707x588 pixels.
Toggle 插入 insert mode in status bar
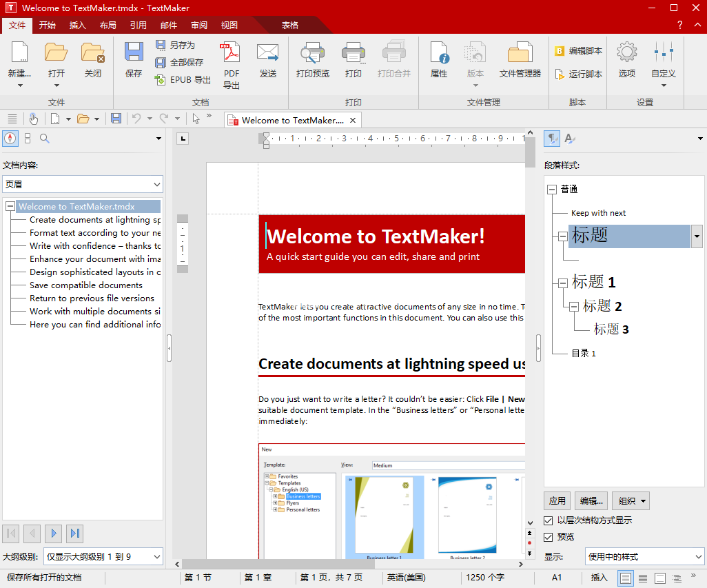(x=600, y=577)
